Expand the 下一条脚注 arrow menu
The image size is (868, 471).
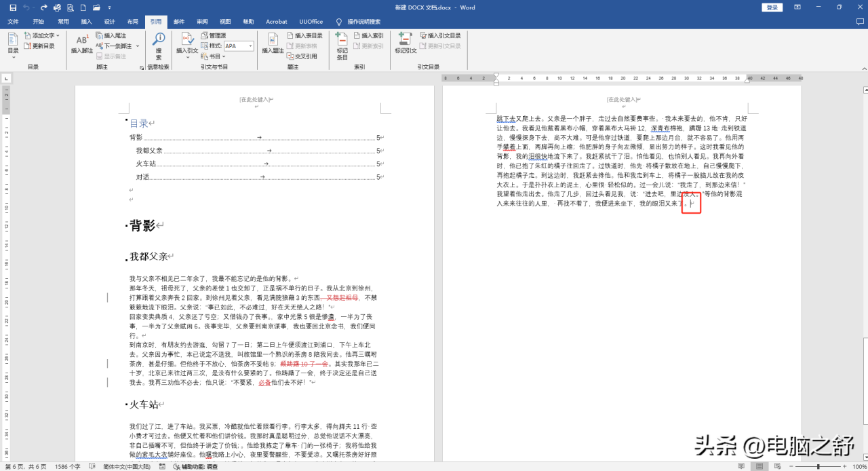[x=138, y=45]
